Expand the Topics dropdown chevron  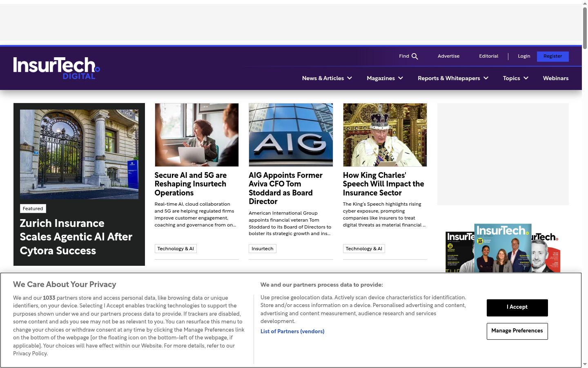pos(526,78)
